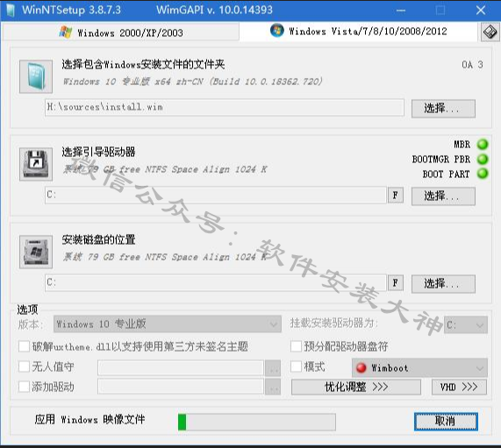Open the Windows 10 专业版 edition dropdown

pyautogui.click(x=168, y=324)
